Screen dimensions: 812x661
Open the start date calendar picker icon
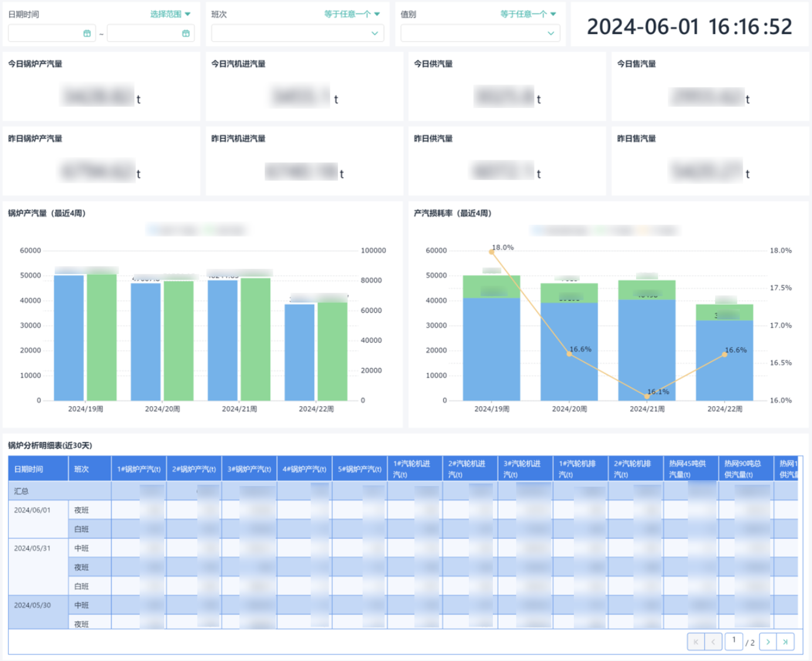(x=87, y=33)
